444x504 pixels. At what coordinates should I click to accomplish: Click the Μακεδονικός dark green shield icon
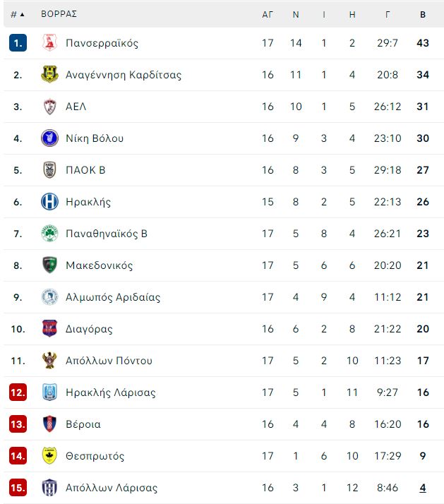click(x=50, y=265)
